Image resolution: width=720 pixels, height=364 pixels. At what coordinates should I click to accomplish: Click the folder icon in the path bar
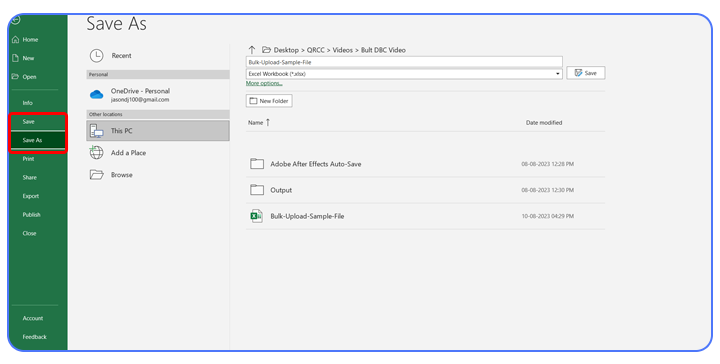pyautogui.click(x=266, y=50)
